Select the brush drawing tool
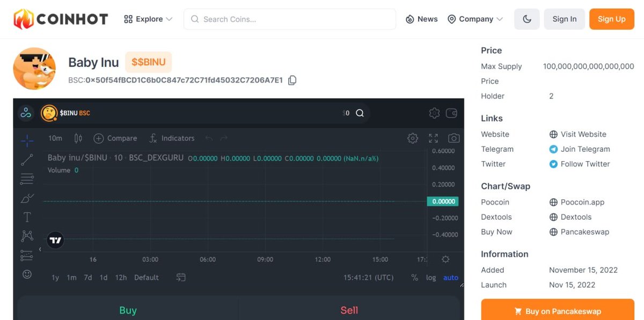The height and width of the screenshot is (320, 644). (x=27, y=198)
